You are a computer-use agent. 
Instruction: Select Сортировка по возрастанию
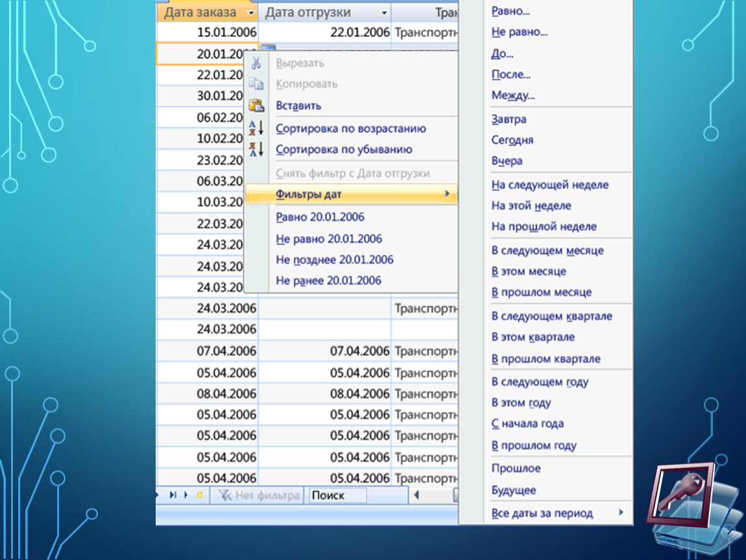tap(351, 128)
